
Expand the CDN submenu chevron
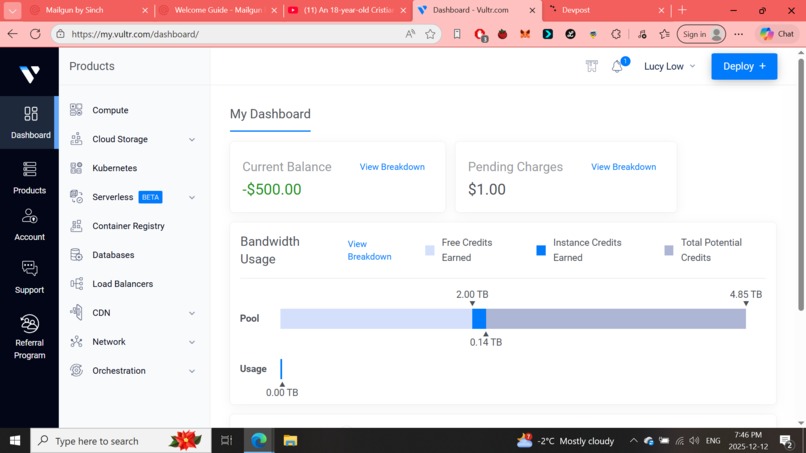(192, 313)
